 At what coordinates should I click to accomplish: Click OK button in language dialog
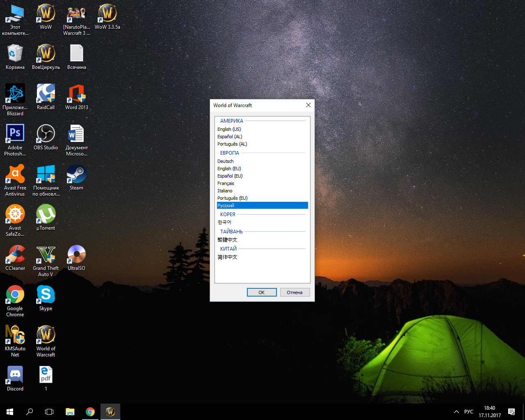coord(261,292)
